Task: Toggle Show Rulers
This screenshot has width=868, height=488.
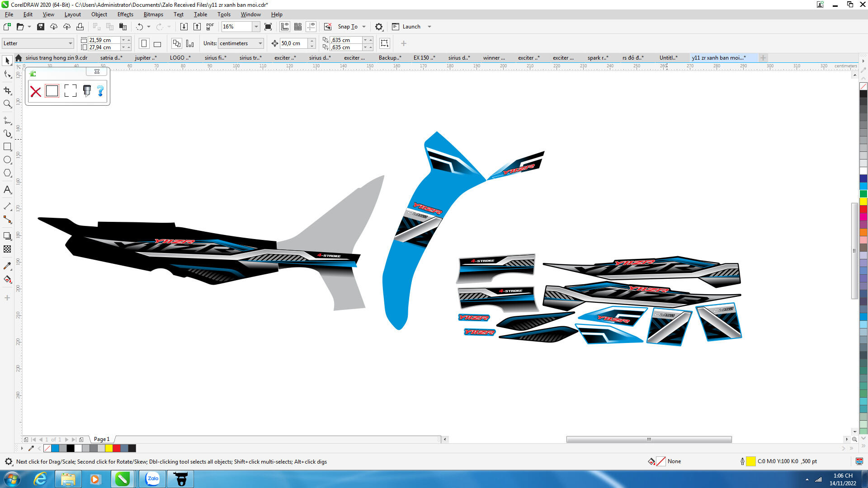Action: [x=285, y=27]
